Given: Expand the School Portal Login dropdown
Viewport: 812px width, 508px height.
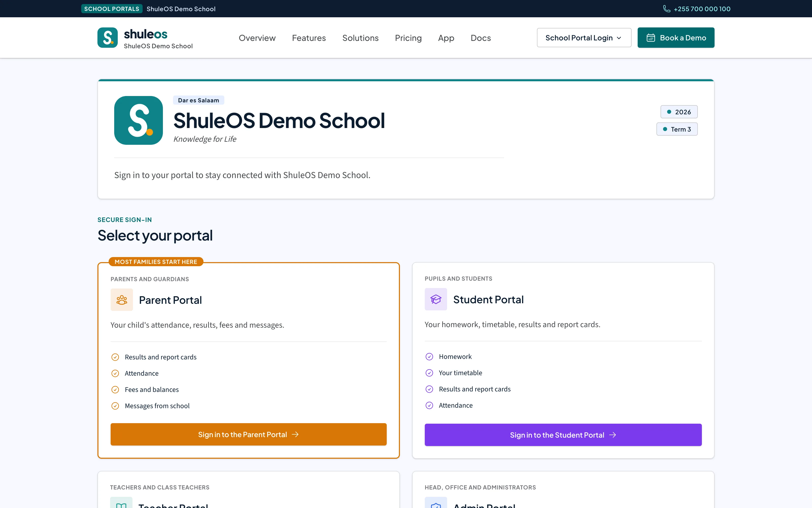Looking at the screenshot, I should point(584,38).
